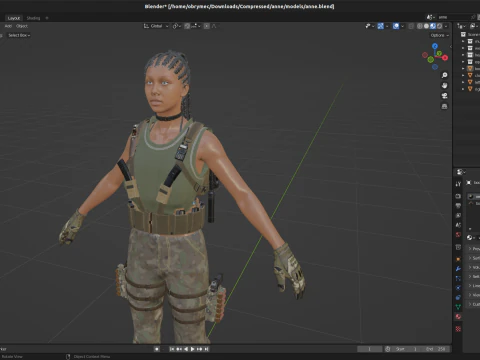The image size is (480, 360).
Task: Open the Tool properties tab
Action: (458, 184)
